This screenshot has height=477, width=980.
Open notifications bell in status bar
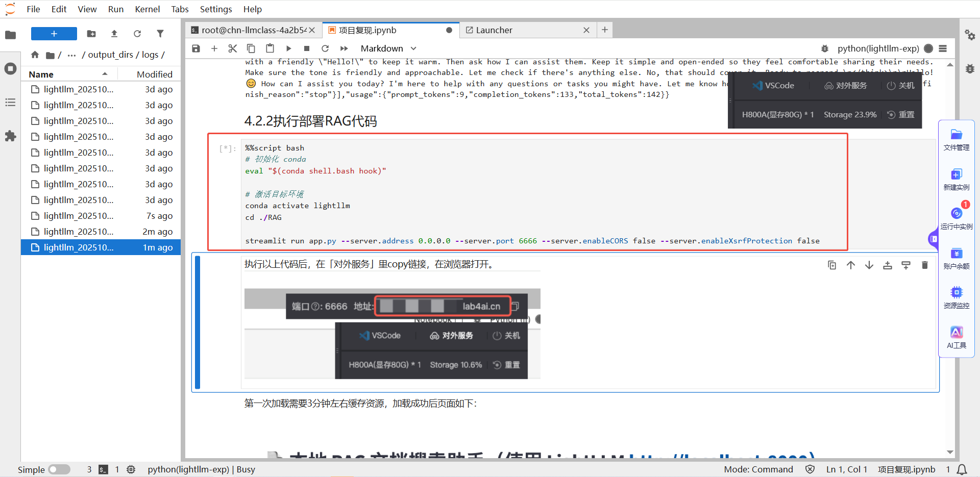[962, 469]
